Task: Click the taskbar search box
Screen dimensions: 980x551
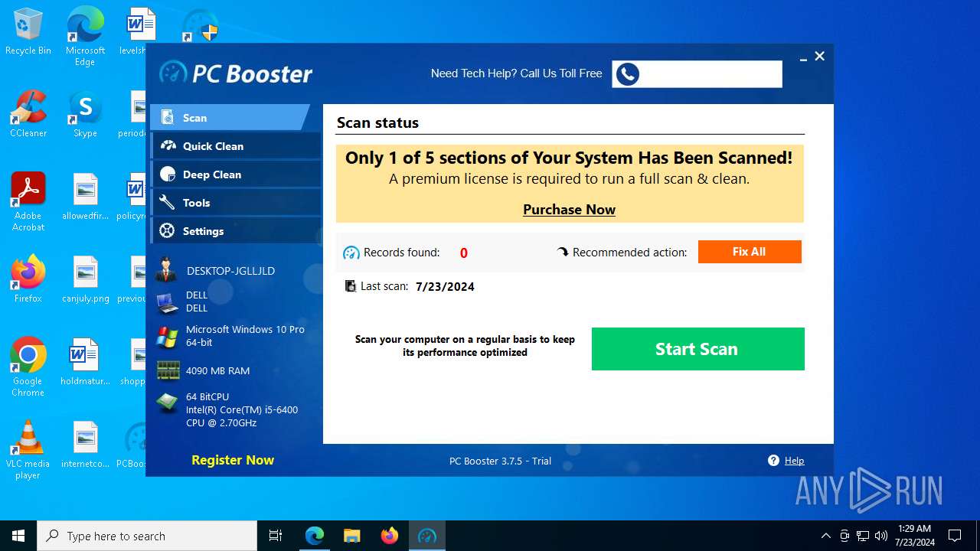Action: pos(147,536)
